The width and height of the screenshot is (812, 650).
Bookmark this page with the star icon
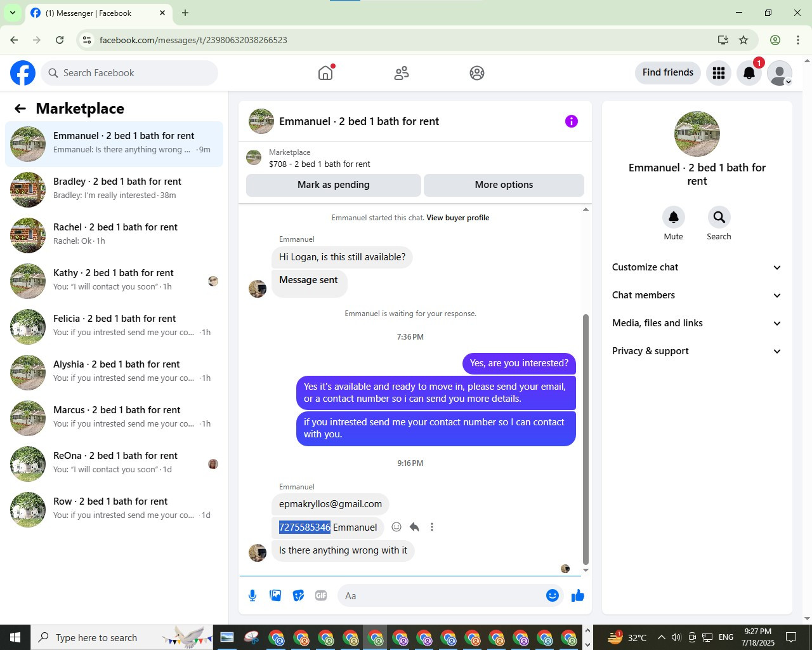[x=743, y=40]
